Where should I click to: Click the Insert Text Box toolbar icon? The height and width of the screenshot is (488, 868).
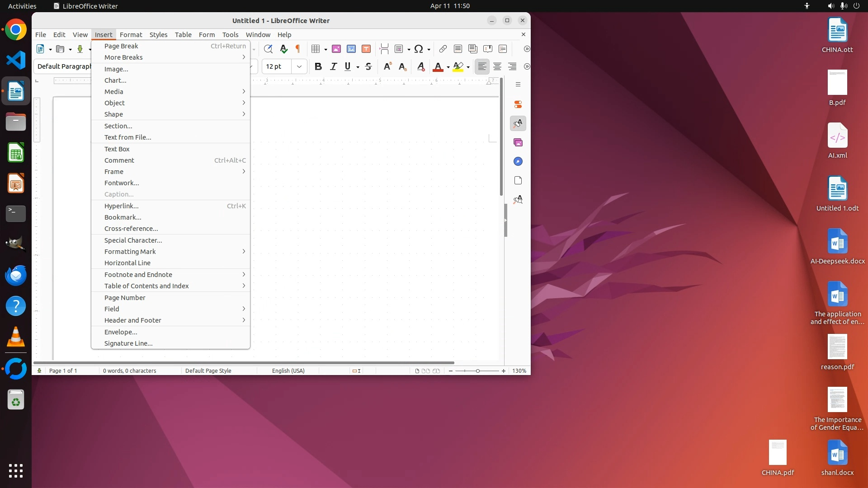[366, 49]
